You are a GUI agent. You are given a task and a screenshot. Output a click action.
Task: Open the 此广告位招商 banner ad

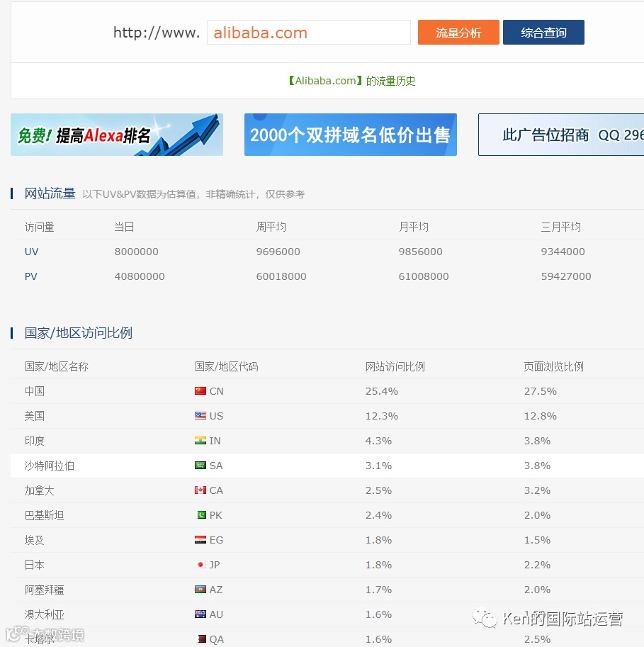[561, 135]
